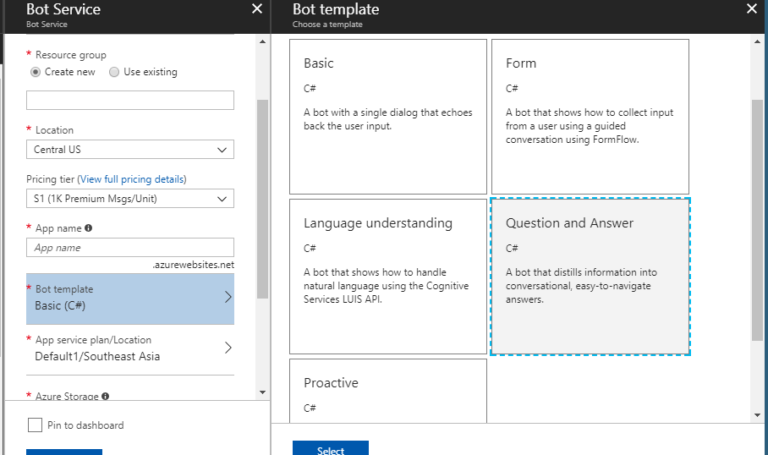Click template list scroll down arrow

click(x=757, y=415)
